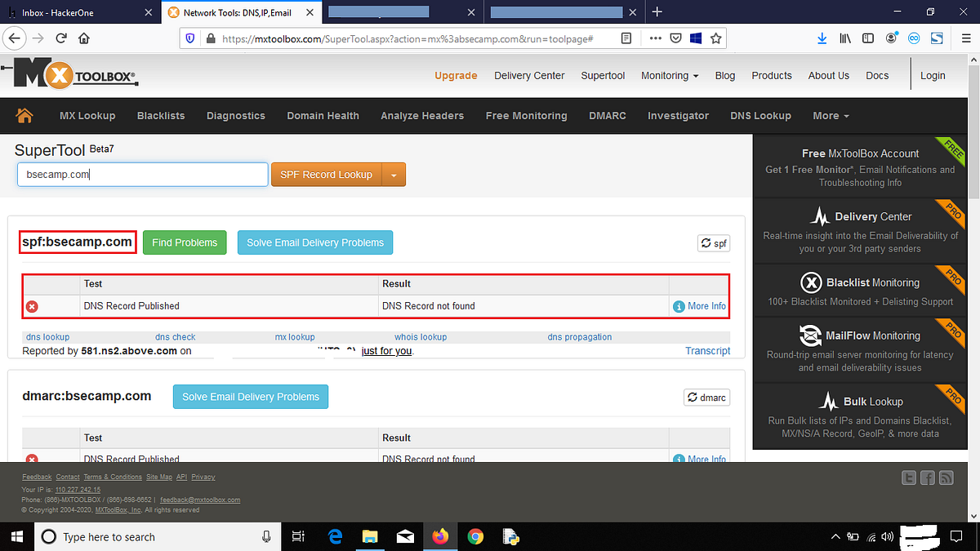
Task: Expand the More navigation dropdown
Action: coord(831,115)
